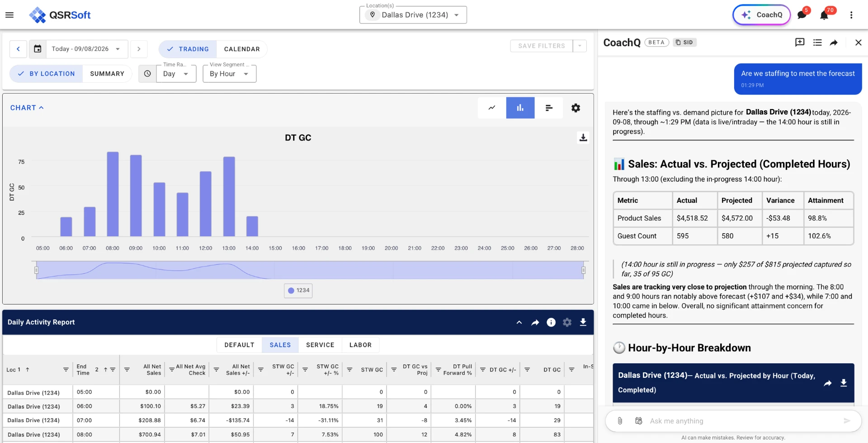Image resolution: width=868 pixels, height=443 pixels.
Task: Sort by End Time column header
Action: 83,370
